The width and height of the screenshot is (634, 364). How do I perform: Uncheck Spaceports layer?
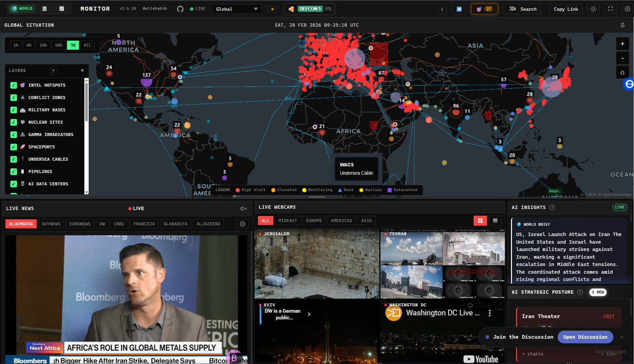[14, 147]
